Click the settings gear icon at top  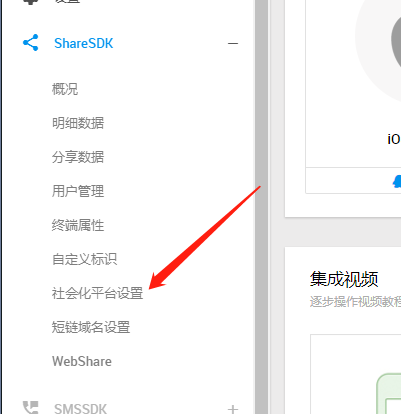click(31, 2)
